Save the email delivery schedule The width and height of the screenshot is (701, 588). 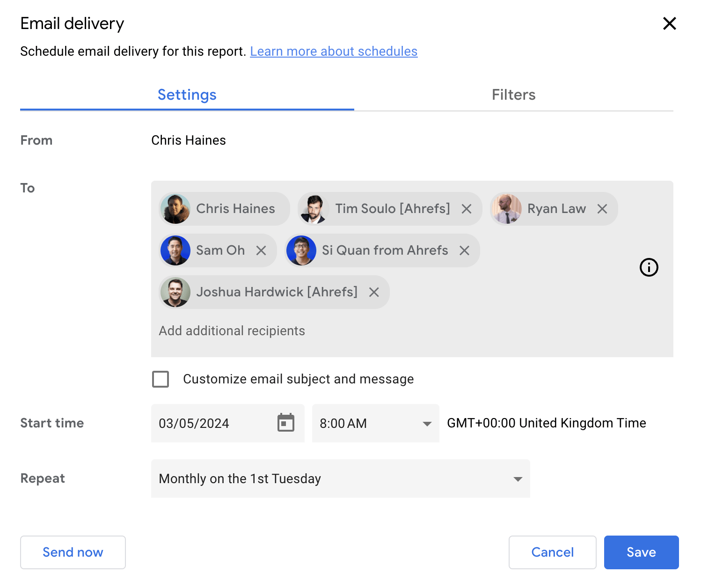[641, 552]
